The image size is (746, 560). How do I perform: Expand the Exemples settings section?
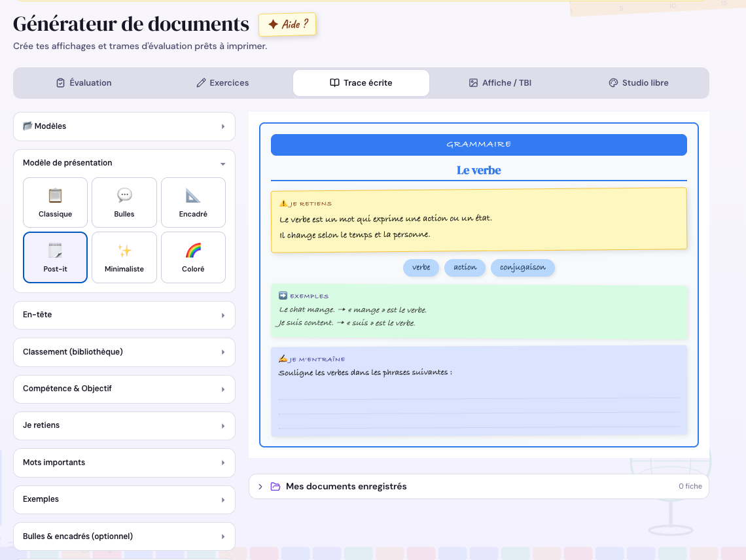tap(124, 500)
